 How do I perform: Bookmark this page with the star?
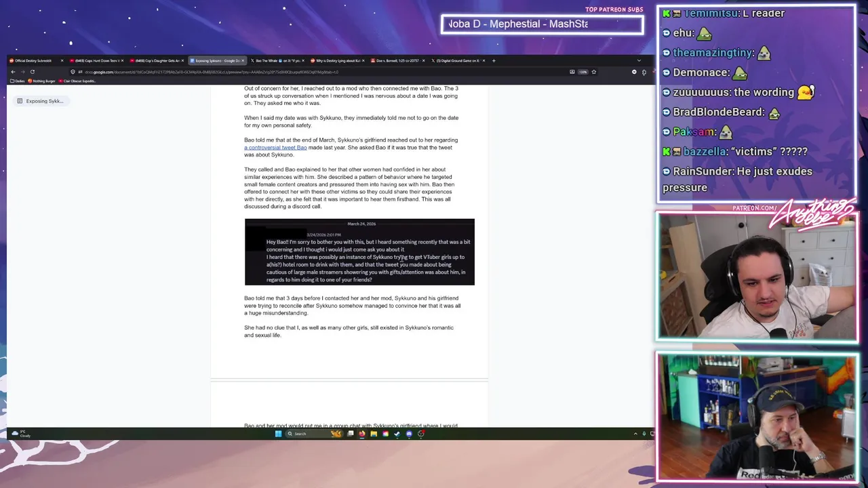[x=594, y=72]
